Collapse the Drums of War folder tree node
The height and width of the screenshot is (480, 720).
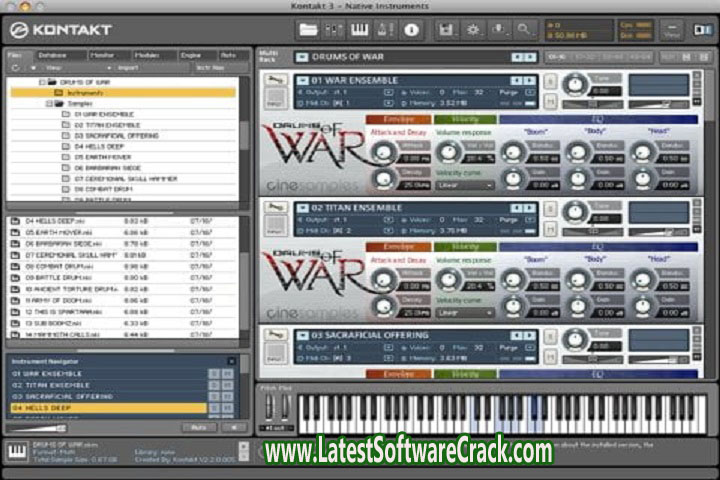(42, 82)
